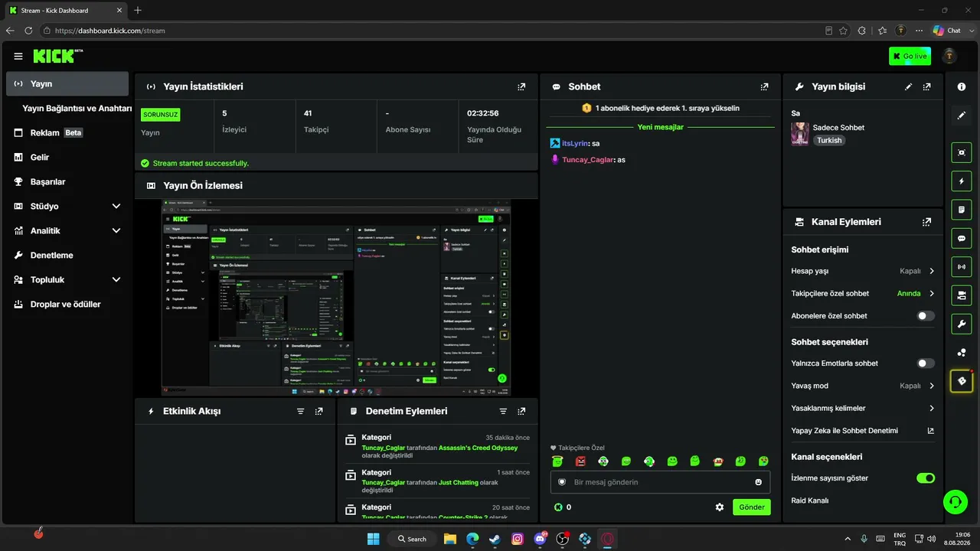Open the Reklam Beta page

67,133
